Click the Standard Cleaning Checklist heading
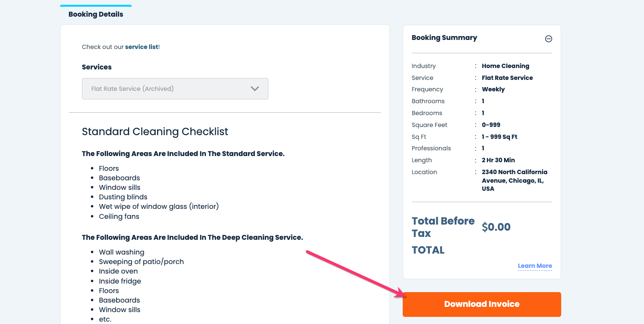Viewport: 644px width, 324px height. 155,132
